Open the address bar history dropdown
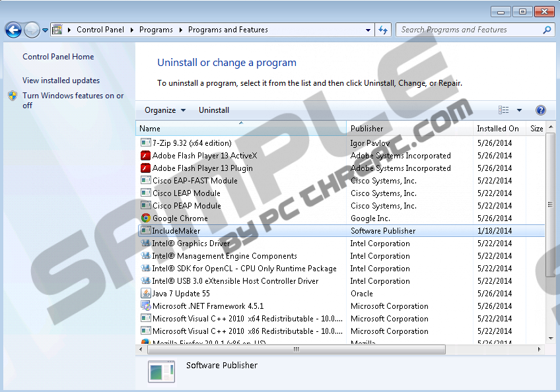The image size is (560, 392). pyautogui.click(x=368, y=30)
